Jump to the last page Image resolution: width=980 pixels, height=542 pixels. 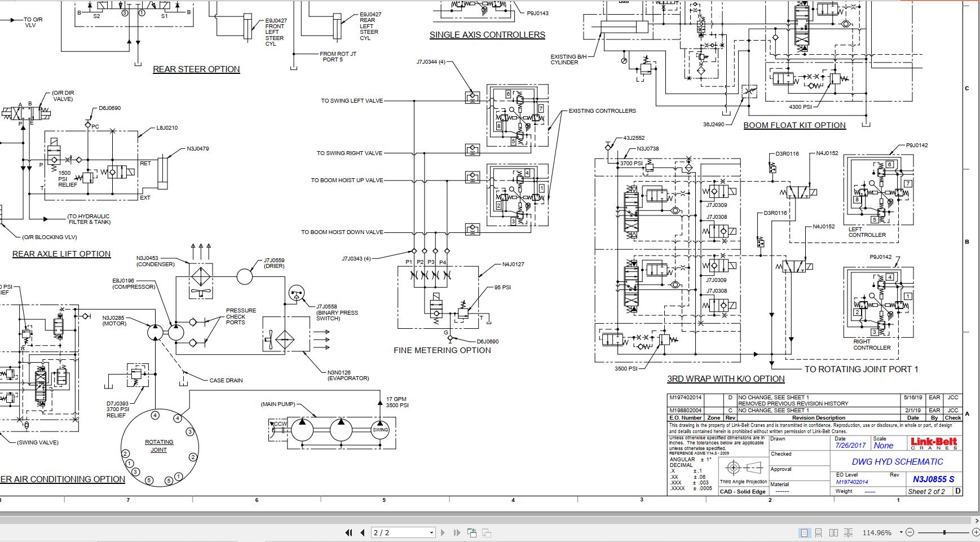[x=456, y=532]
